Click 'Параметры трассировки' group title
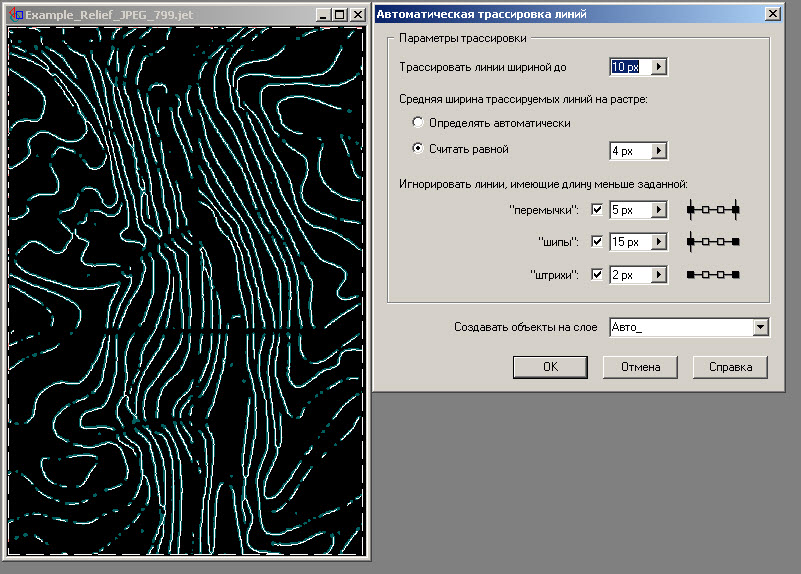The width and height of the screenshot is (801, 574). 463,38
